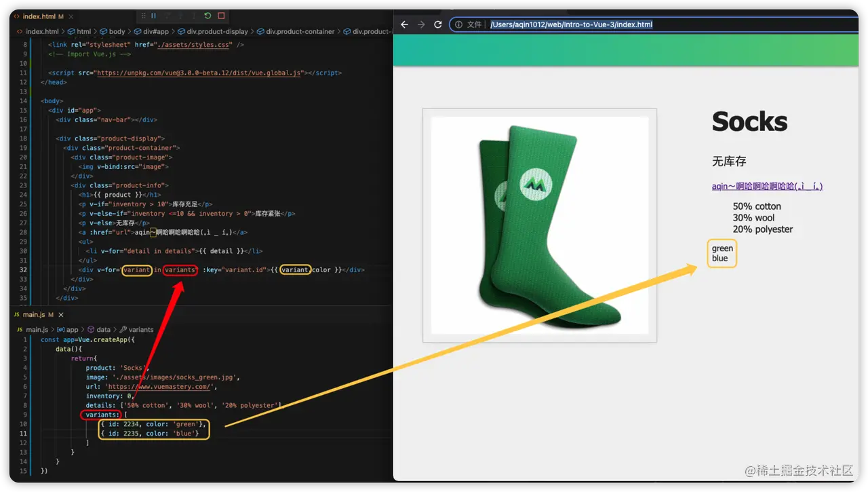This screenshot has height=492, width=868.
Task: Click the ./assets/styles.css href in code
Action: tap(194, 45)
